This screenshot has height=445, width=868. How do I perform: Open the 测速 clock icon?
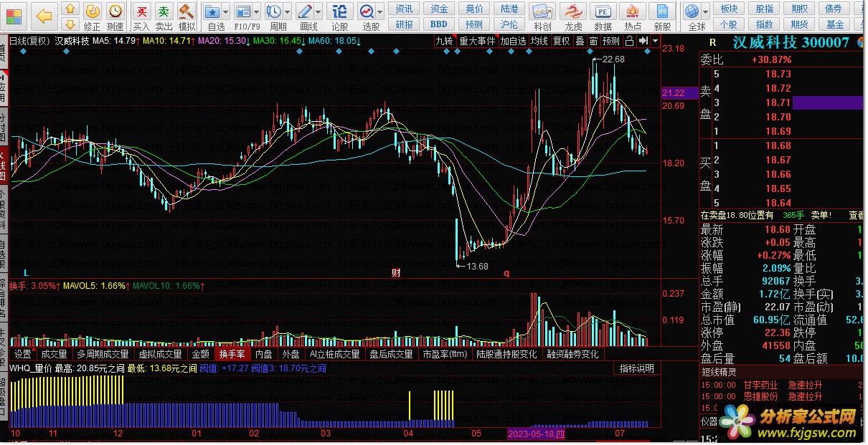tap(115, 11)
